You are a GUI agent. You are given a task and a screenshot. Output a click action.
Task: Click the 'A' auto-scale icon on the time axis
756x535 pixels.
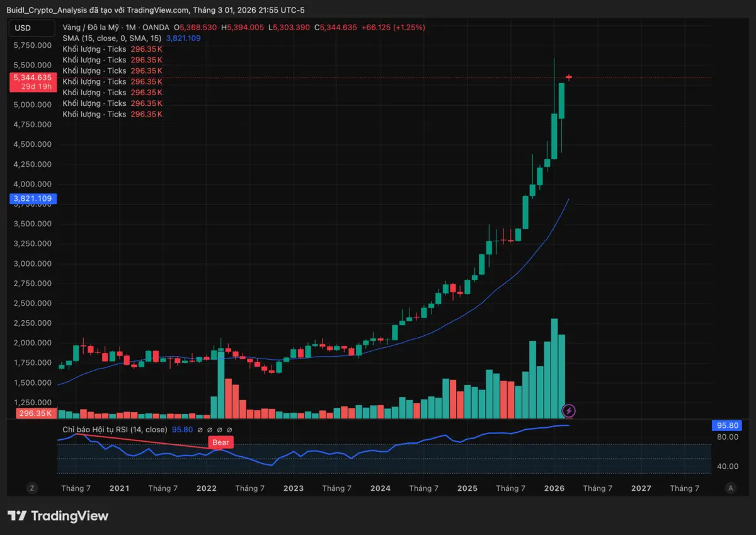[730, 488]
